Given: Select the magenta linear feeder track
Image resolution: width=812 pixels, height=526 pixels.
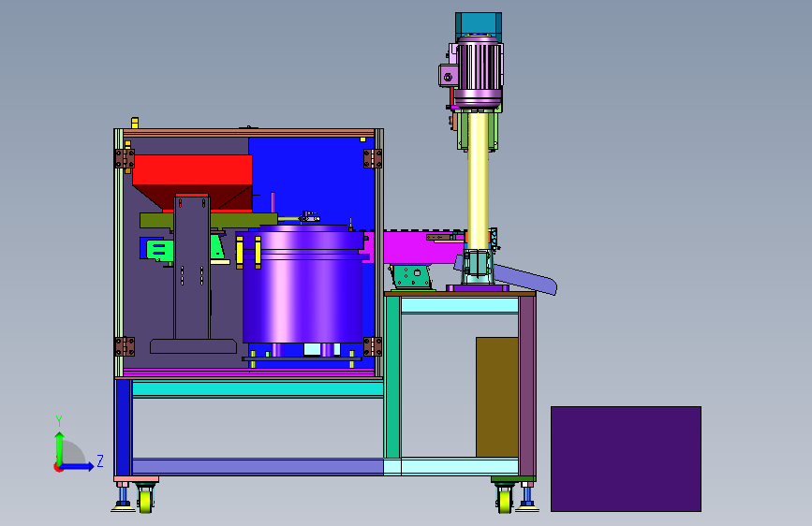Looking at the screenshot, I should pyautogui.click(x=420, y=247).
